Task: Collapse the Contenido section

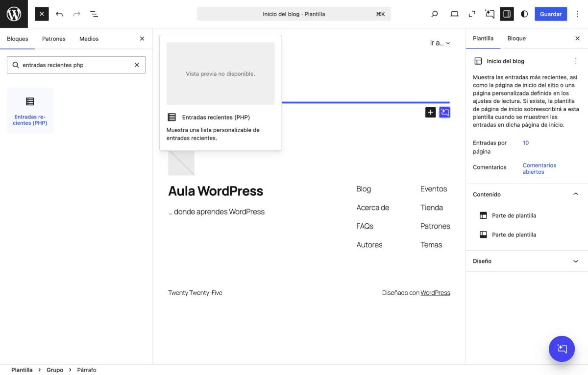Action: 575,194
